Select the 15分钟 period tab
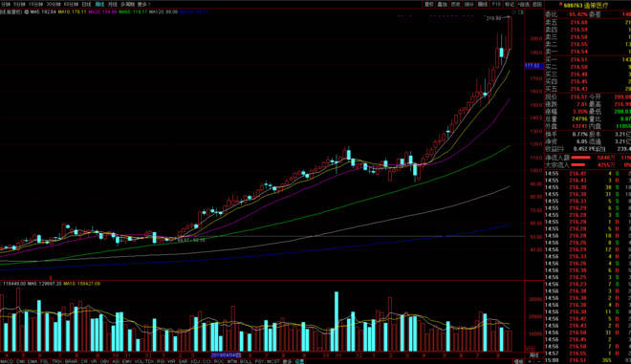Screen dimensions: 631x364 [x=35, y=4]
